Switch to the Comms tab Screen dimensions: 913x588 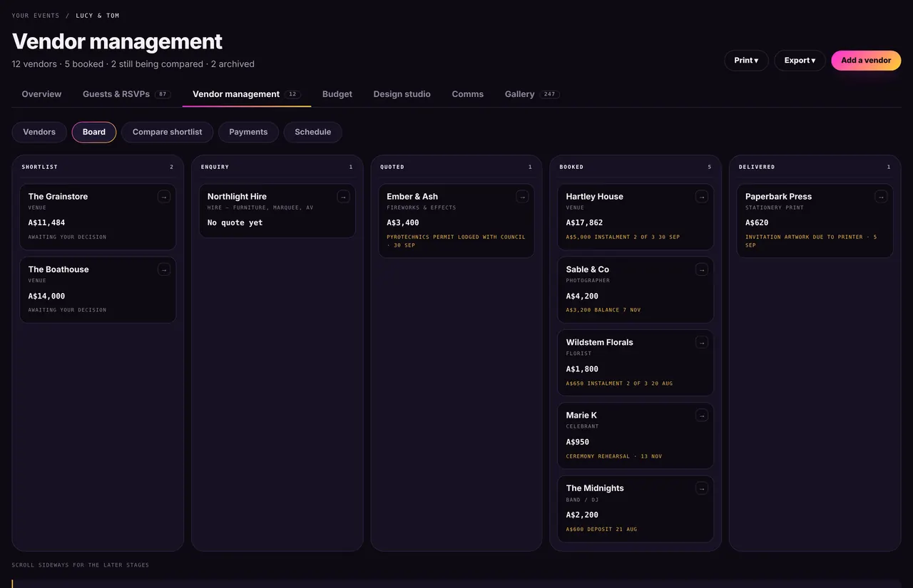click(x=468, y=94)
